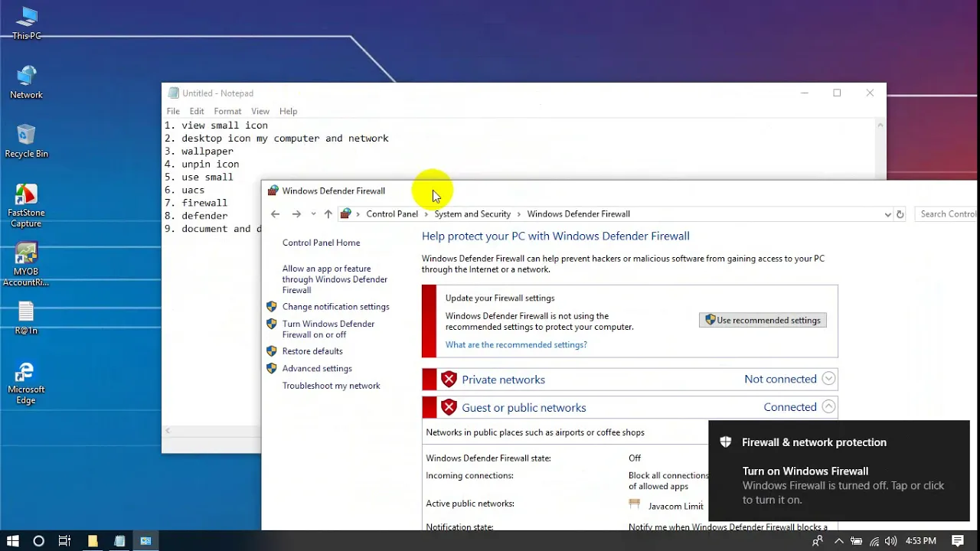Select System and Security breadcrumb

pos(472,214)
